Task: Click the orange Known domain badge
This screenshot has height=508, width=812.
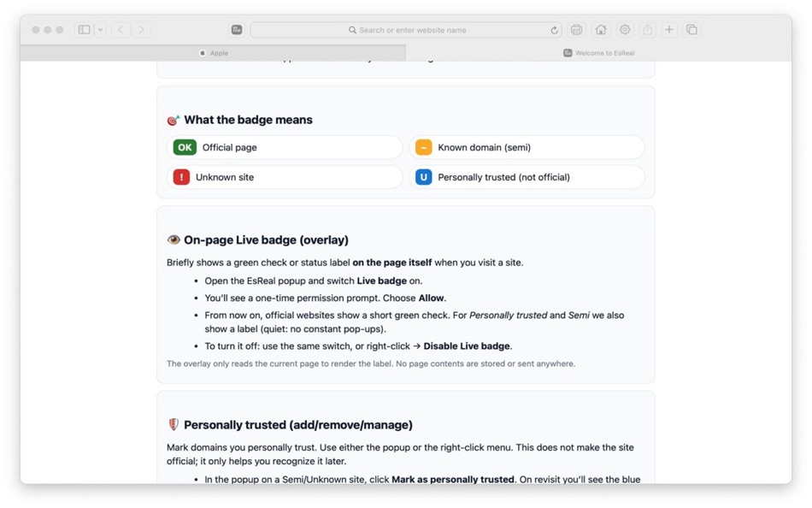Action: (423, 147)
